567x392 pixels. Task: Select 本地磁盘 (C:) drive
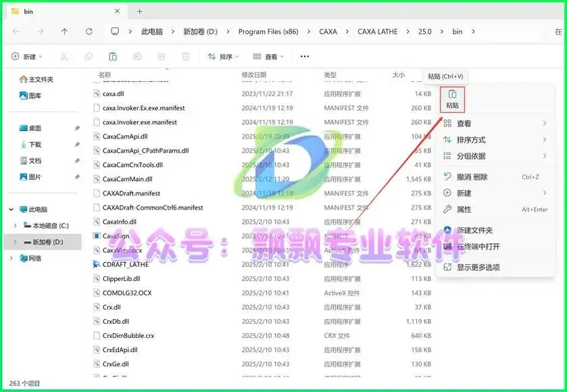click(46, 226)
